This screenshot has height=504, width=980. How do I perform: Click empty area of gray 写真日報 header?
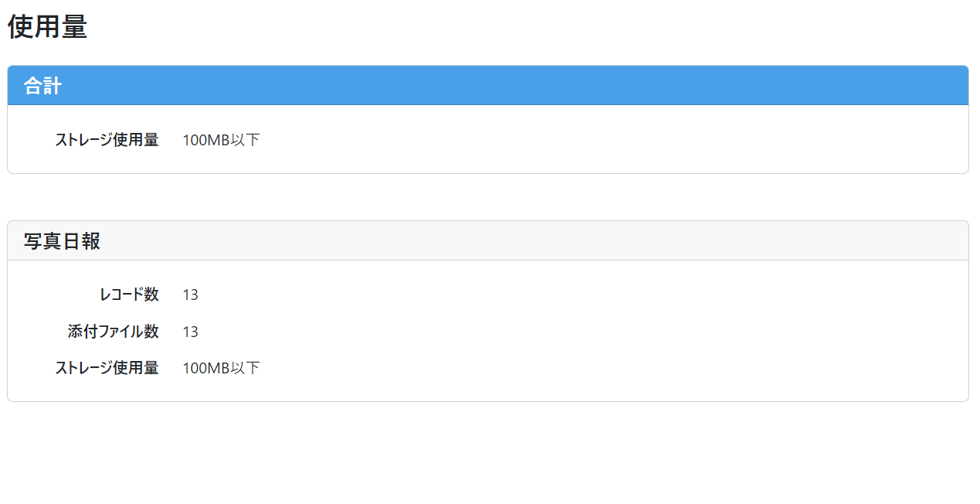(x=533, y=241)
